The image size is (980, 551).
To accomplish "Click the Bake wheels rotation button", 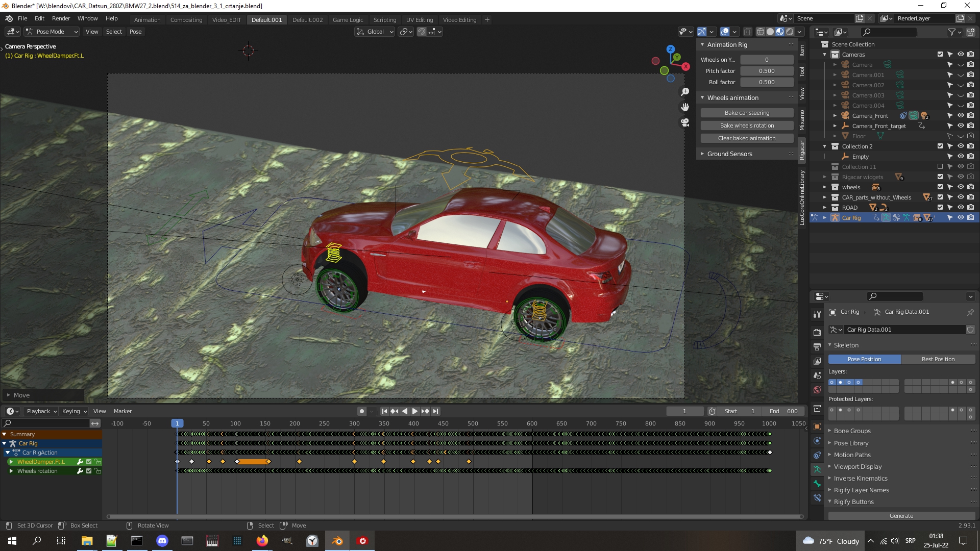I will coord(747,125).
